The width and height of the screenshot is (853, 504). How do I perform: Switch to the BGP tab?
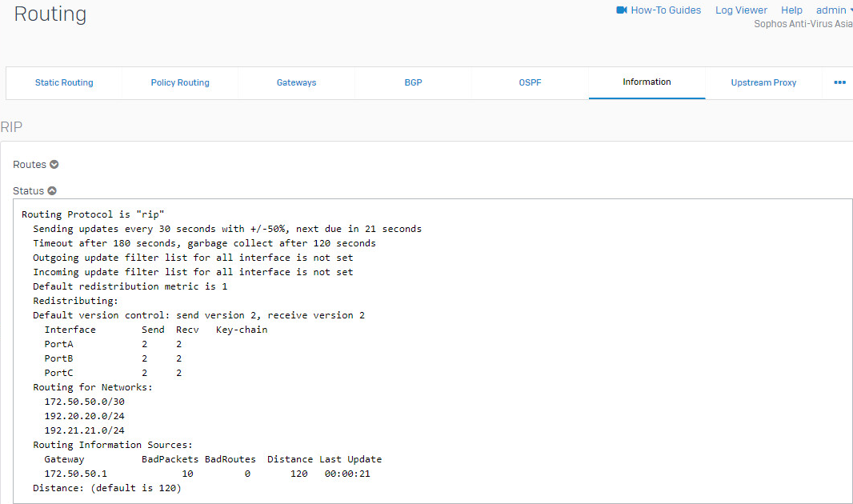pyautogui.click(x=413, y=82)
